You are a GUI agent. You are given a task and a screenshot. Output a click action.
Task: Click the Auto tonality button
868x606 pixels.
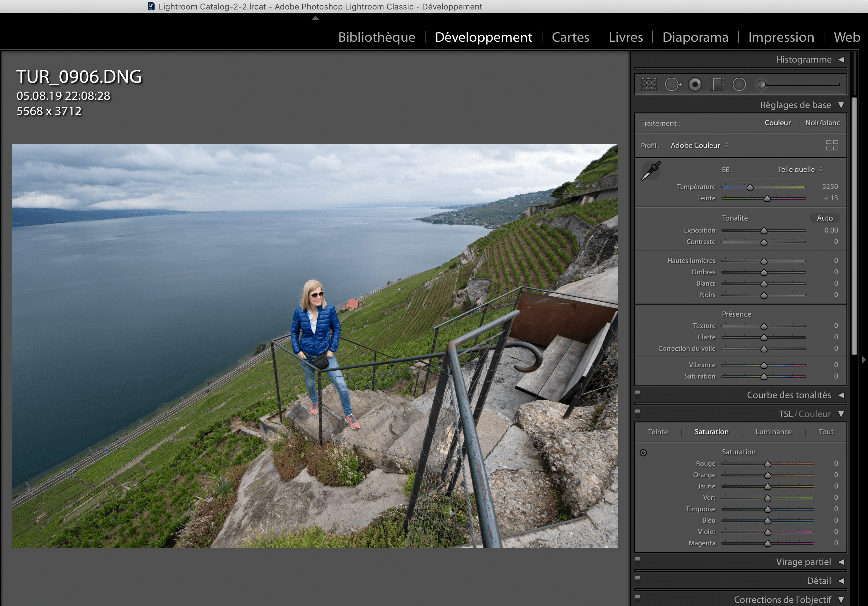[x=824, y=218]
